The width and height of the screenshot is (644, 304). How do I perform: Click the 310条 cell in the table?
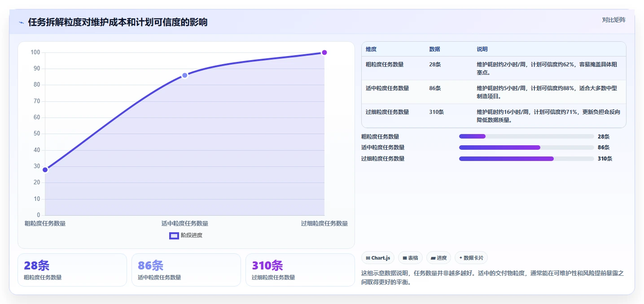(x=436, y=112)
